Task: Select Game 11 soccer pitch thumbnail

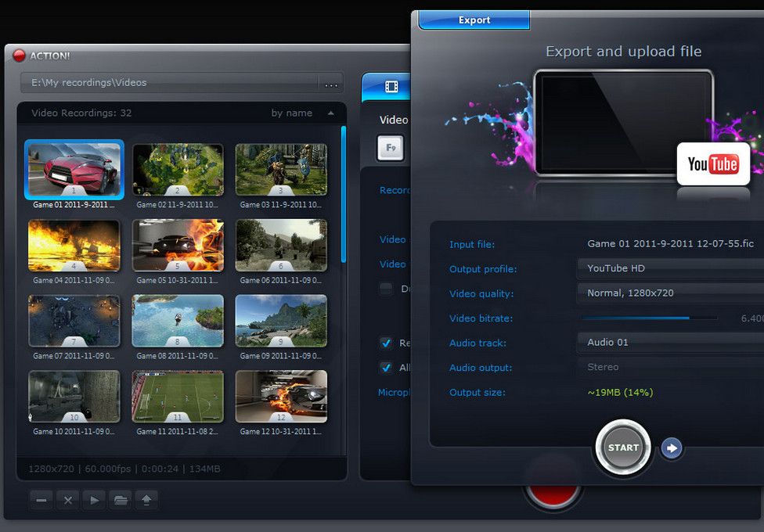Action: tap(178, 396)
